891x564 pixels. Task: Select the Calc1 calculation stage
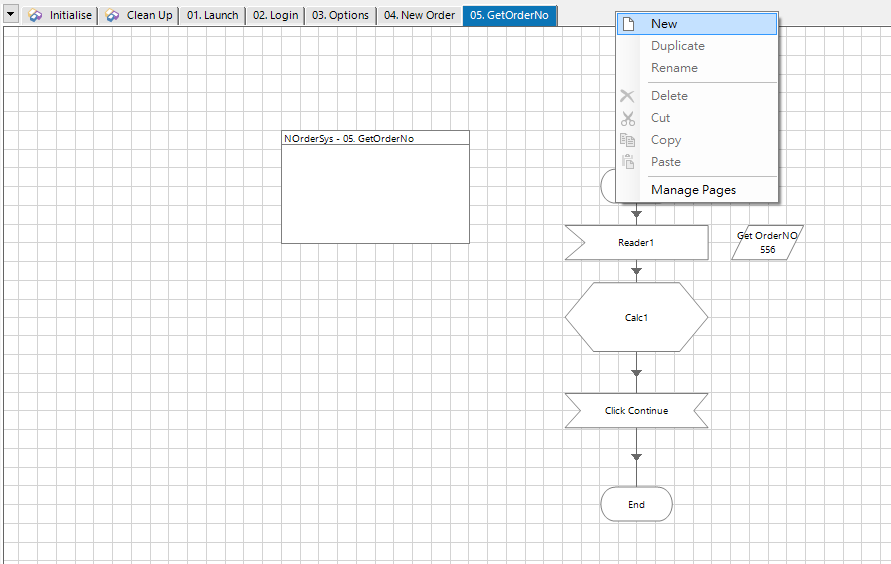click(636, 317)
